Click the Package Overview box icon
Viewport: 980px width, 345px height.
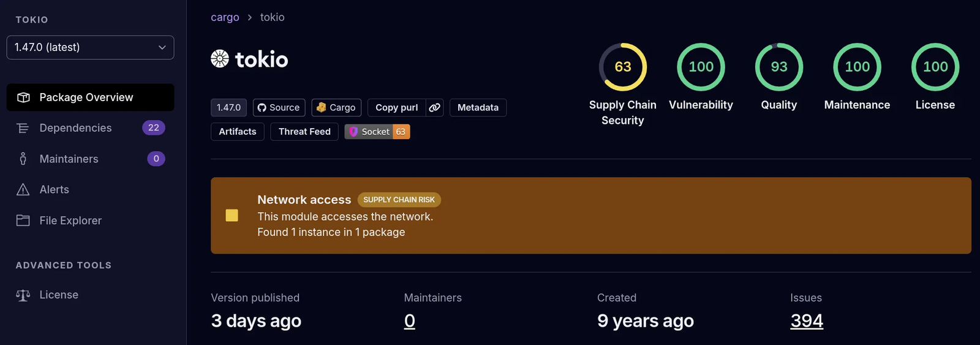click(x=23, y=97)
